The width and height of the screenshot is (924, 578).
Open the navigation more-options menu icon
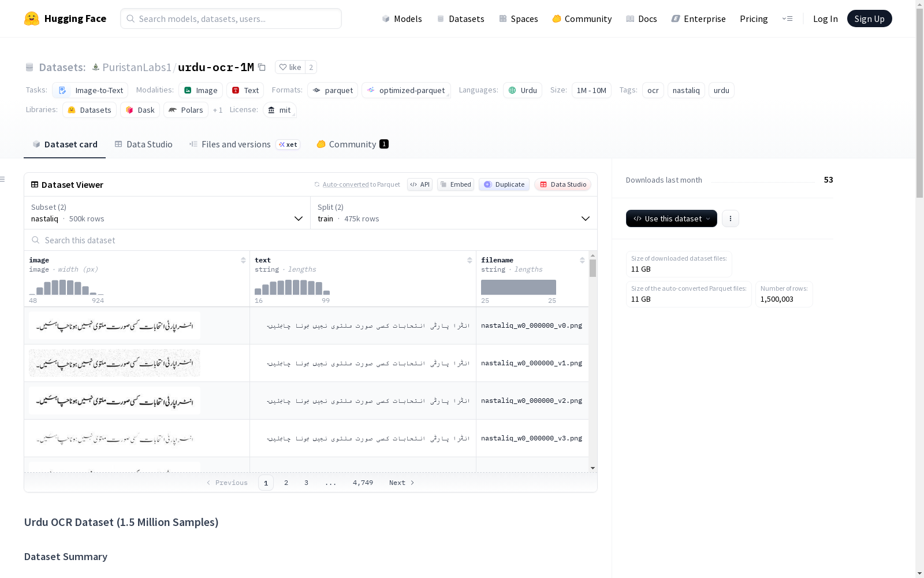click(x=787, y=18)
